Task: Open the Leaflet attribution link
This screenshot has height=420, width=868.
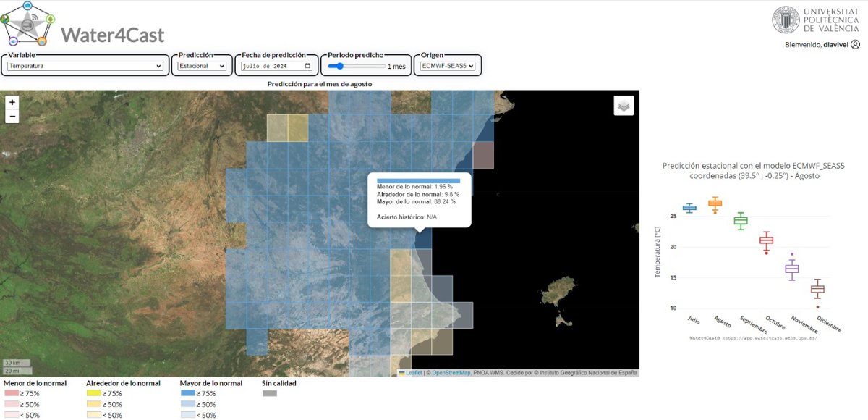Action: (414, 373)
